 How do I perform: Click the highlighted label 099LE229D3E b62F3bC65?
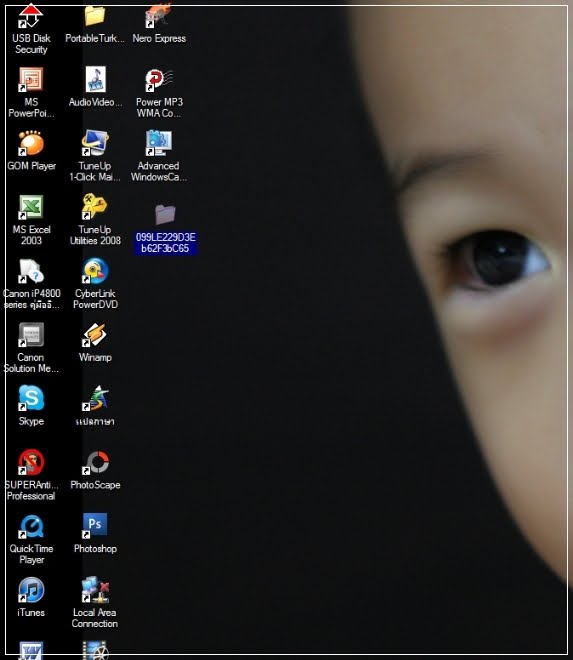165,243
